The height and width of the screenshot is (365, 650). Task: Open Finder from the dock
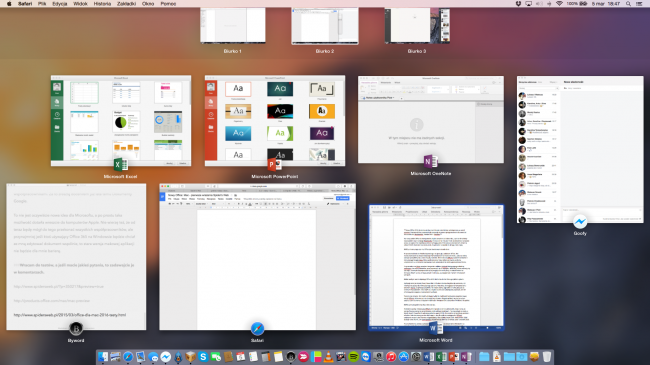point(103,356)
